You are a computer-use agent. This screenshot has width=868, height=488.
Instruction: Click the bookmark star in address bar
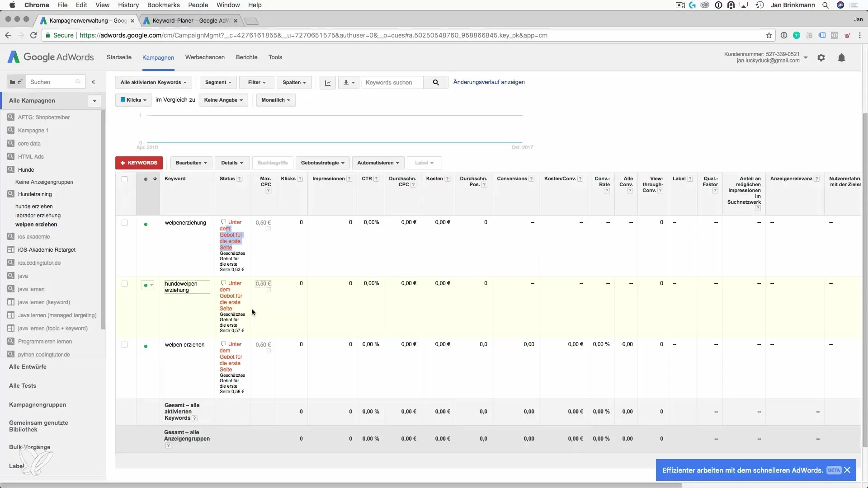769,35
